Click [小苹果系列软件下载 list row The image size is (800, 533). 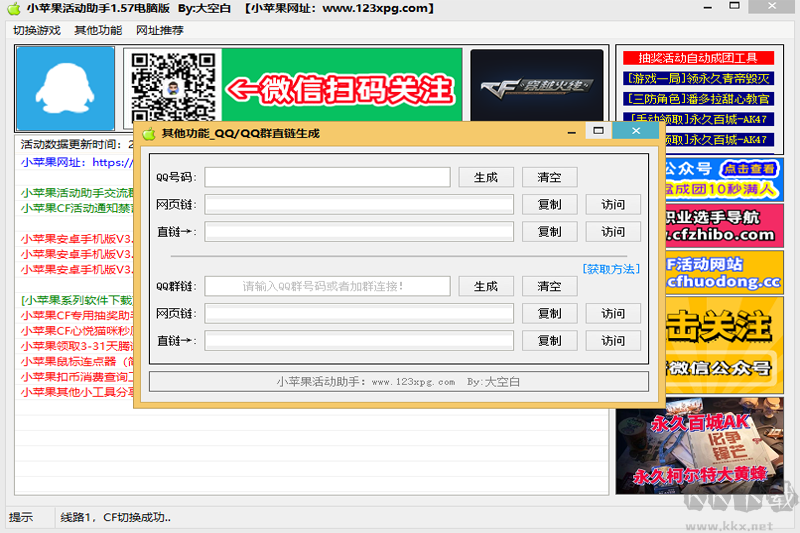(77, 300)
